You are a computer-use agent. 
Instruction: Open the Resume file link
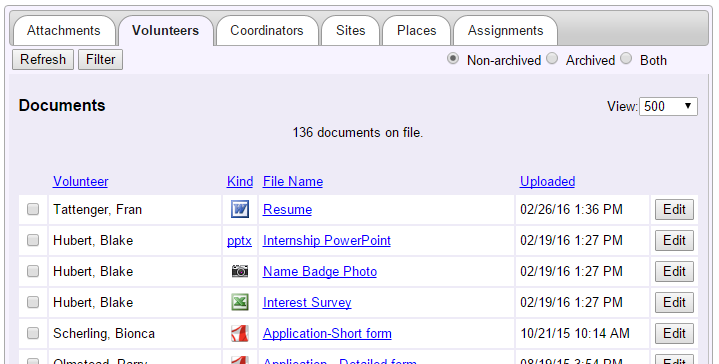click(x=288, y=210)
